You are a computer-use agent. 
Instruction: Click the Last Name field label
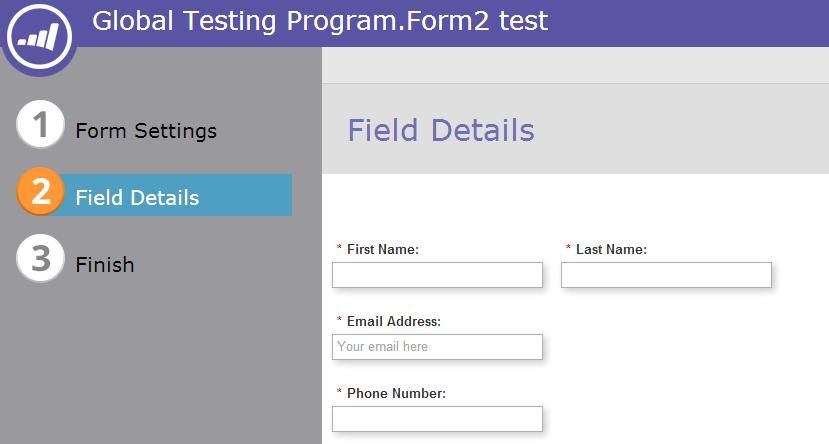(611, 250)
